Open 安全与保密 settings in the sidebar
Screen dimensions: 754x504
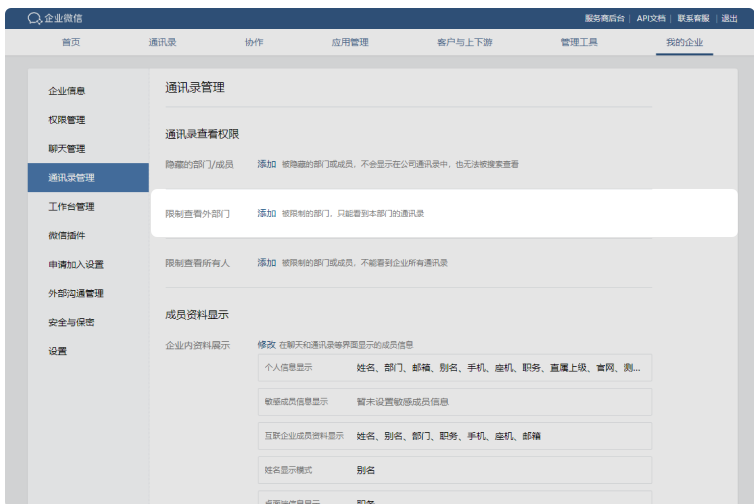coord(71,322)
